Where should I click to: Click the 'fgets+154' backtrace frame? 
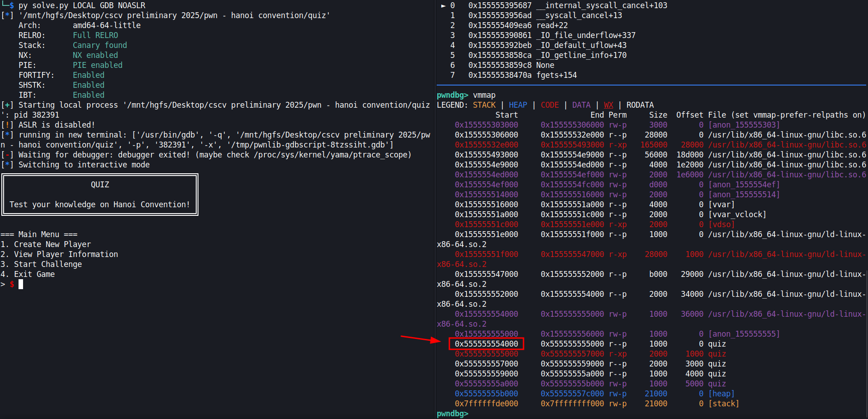point(556,75)
